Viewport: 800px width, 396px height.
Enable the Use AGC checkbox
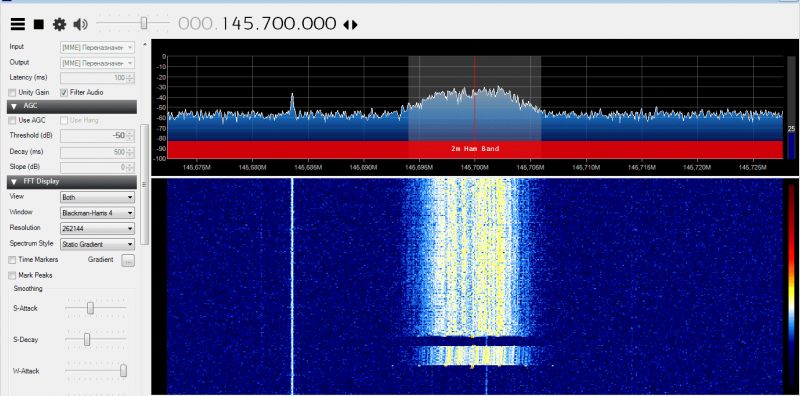(12, 120)
